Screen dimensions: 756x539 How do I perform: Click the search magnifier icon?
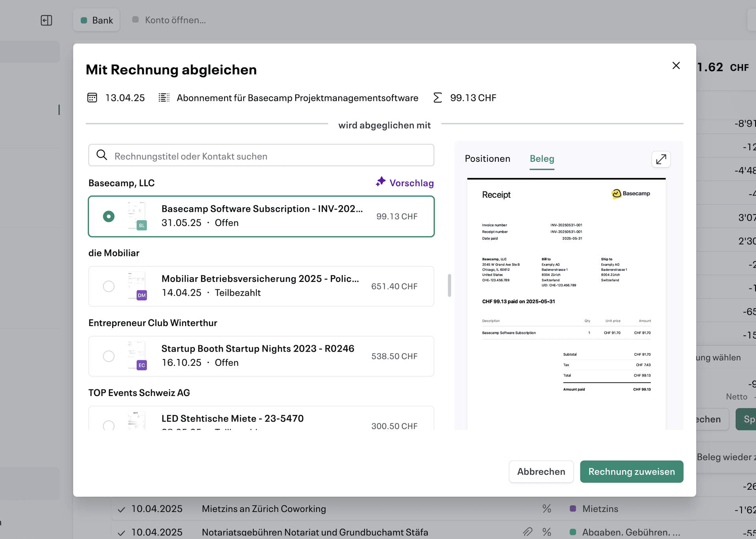(102, 155)
